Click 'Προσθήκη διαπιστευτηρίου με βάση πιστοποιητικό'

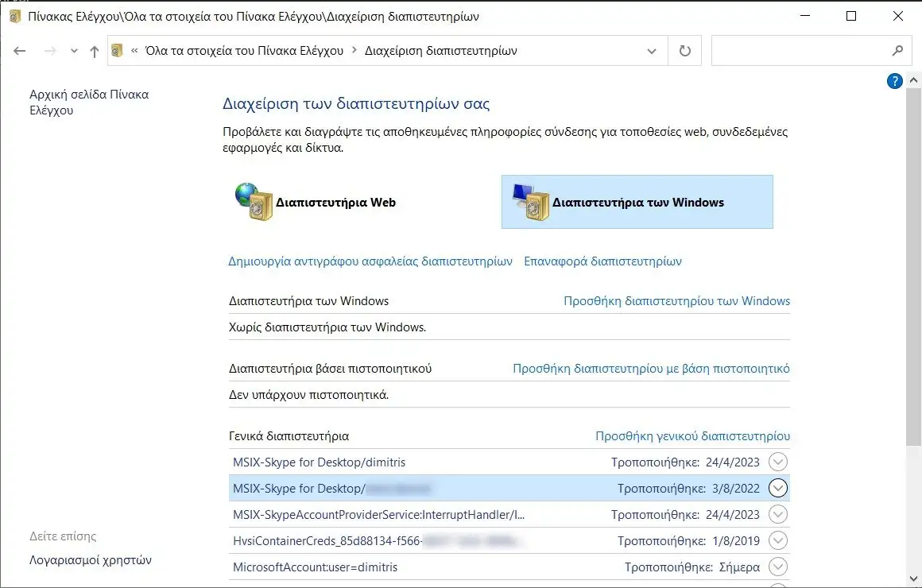(x=651, y=369)
